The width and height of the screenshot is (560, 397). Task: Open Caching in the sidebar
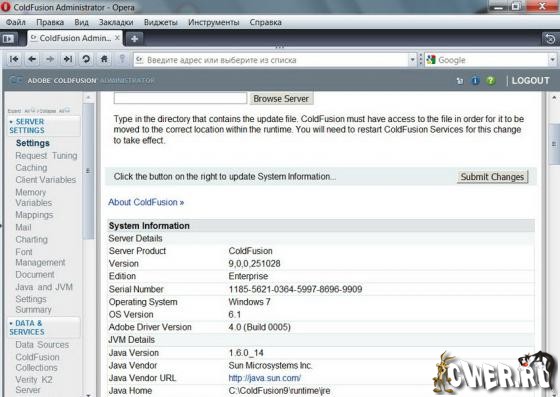[31, 168]
